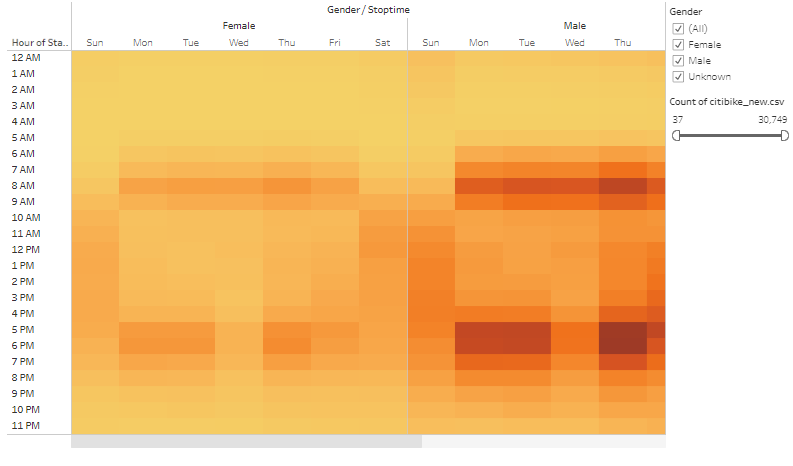
Task: Select the 3 AM row label
Action: [23, 106]
